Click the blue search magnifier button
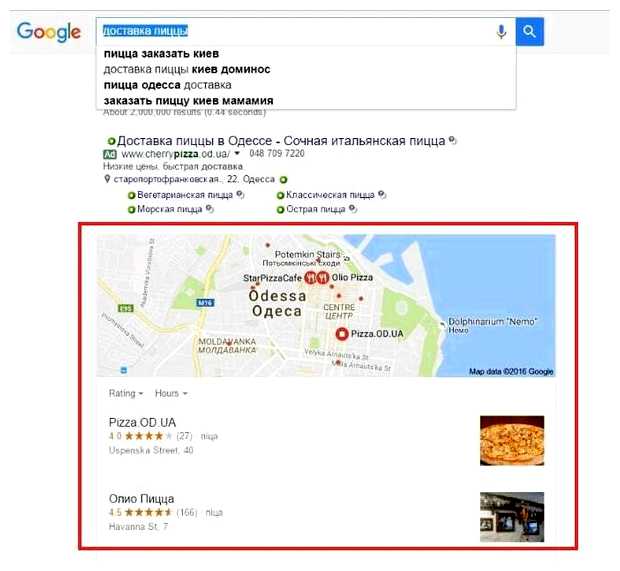Image resolution: width=620 pixels, height=571 pixels. (529, 31)
